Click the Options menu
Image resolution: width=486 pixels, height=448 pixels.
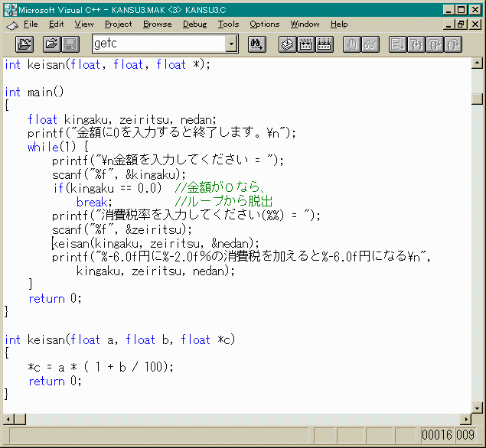(x=264, y=24)
